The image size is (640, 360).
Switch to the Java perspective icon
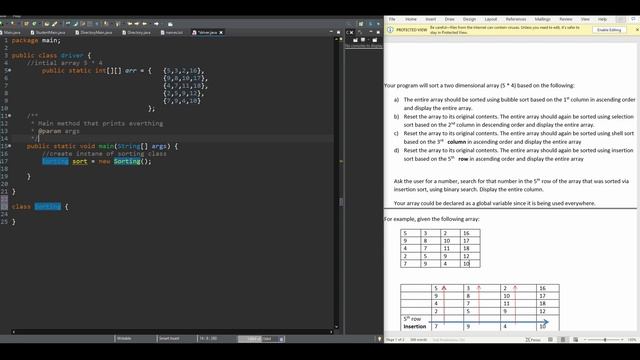click(x=371, y=24)
